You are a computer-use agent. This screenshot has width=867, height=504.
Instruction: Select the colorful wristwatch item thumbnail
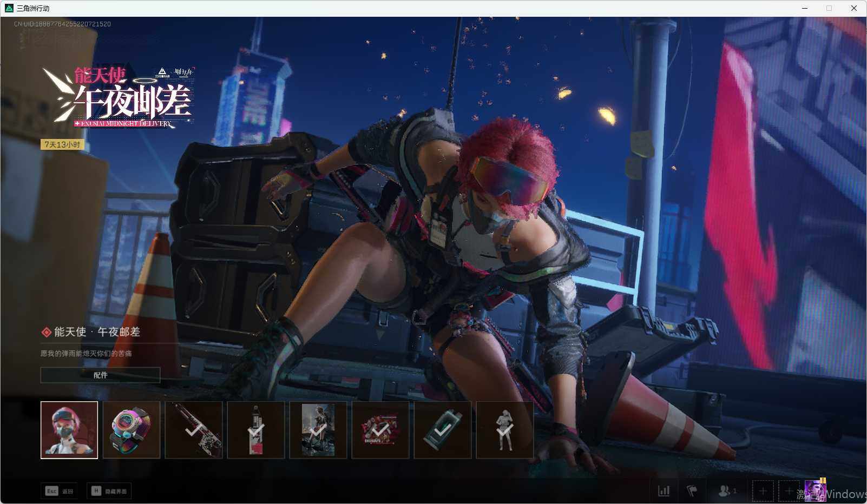132,430
